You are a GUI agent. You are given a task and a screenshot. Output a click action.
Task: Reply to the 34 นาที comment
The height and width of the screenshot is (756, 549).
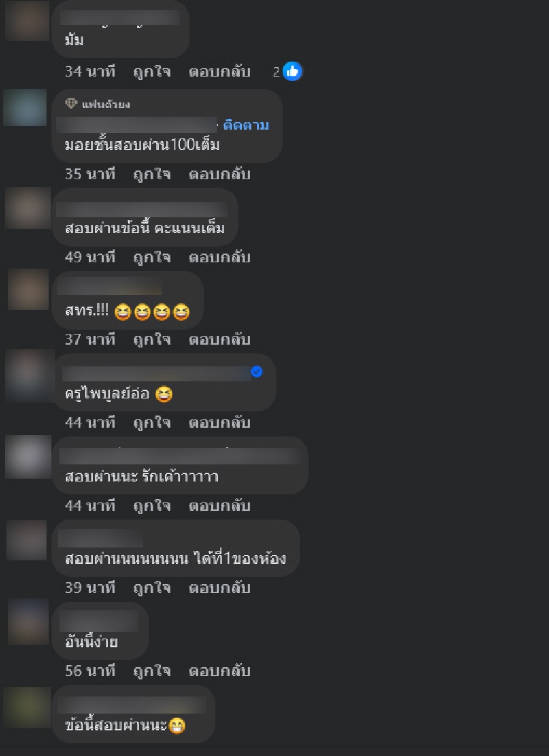(x=220, y=72)
